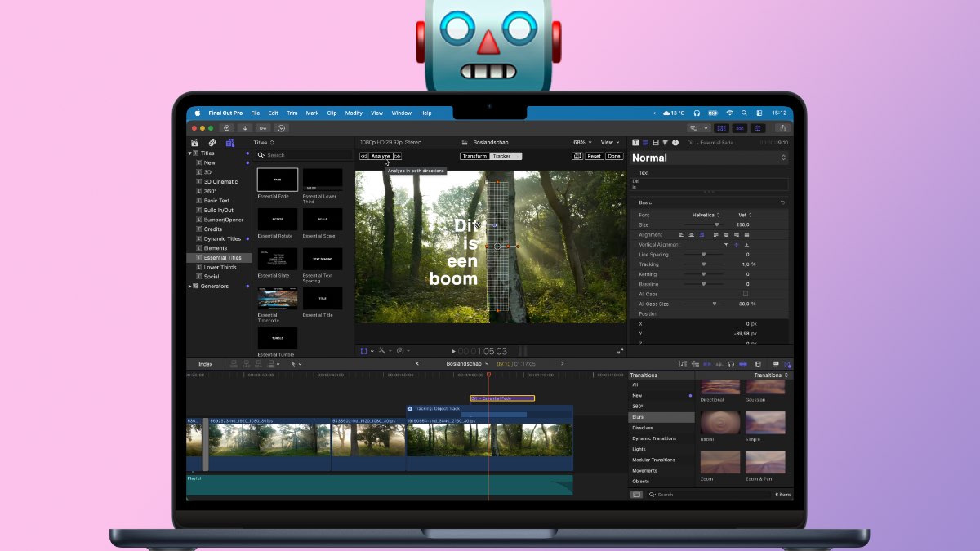
Task: Click the Share icon in the toolbar
Action: 782,127
